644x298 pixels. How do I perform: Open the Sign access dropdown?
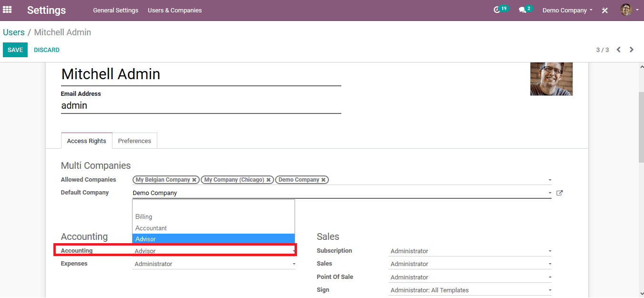[470, 290]
